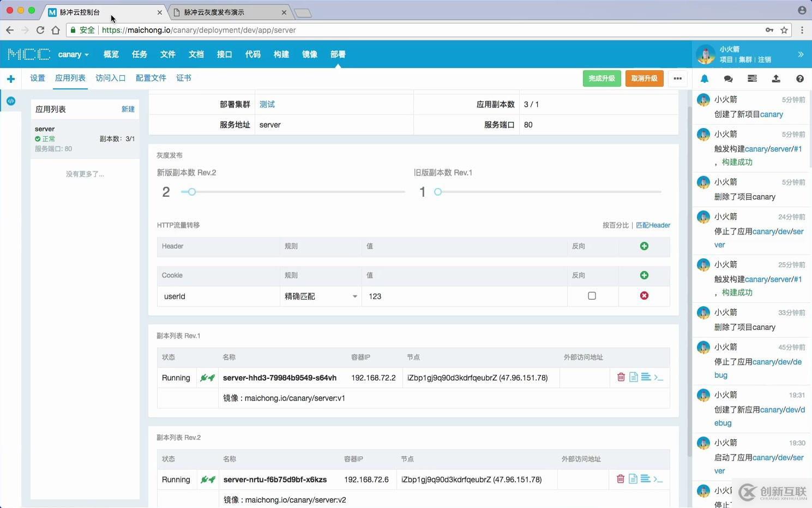Click connection status icon of server-nrtu replica
This screenshot has width=812, height=508.
point(208,480)
